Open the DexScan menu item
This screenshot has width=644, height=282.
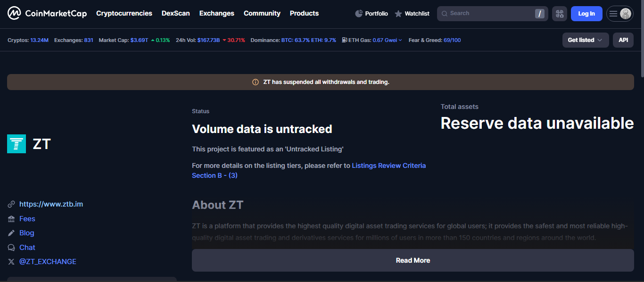tap(175, 13)
